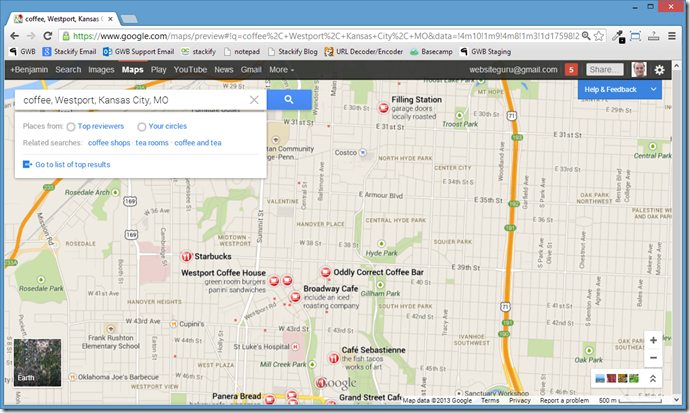
Task: Select the Your circles radio button
Action: (141, 127)
